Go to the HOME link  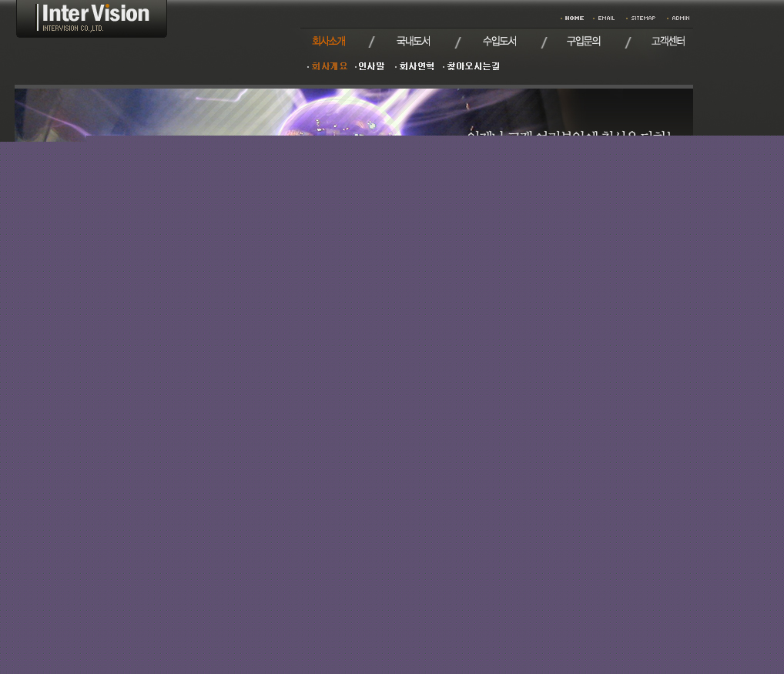(574, 18)
